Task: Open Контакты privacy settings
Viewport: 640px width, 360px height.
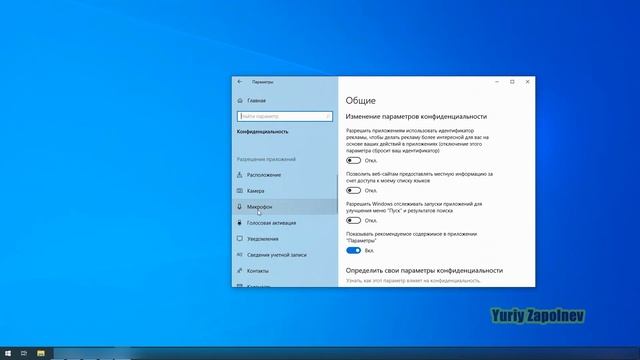Action: pyautogui.click(x=285, y=271)
